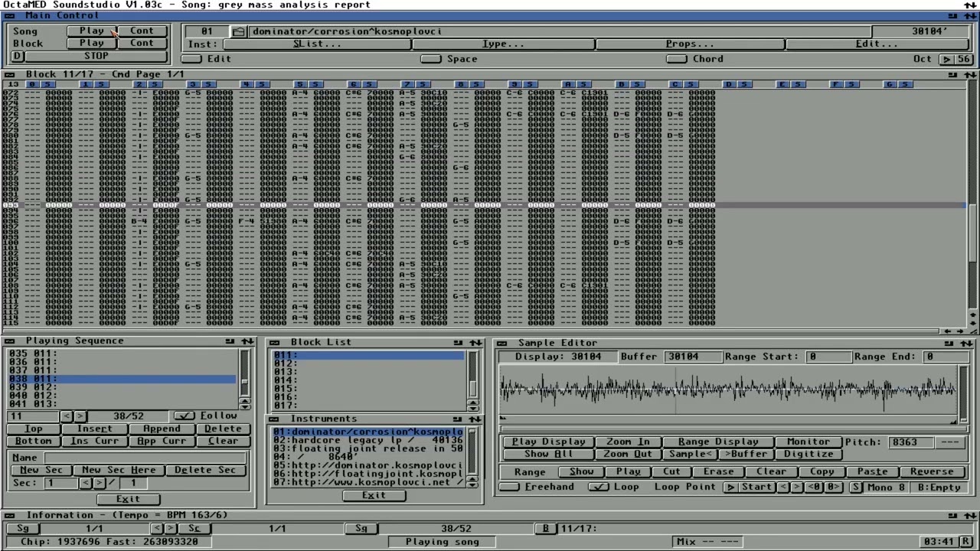Screen dimensions: 980x551
Task: Toggle the Chord checkbox
Action: (x=677, y=59)
